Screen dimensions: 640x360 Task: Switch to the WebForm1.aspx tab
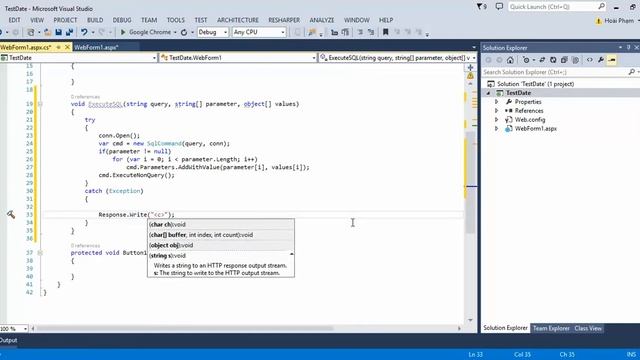pos(96,47)
